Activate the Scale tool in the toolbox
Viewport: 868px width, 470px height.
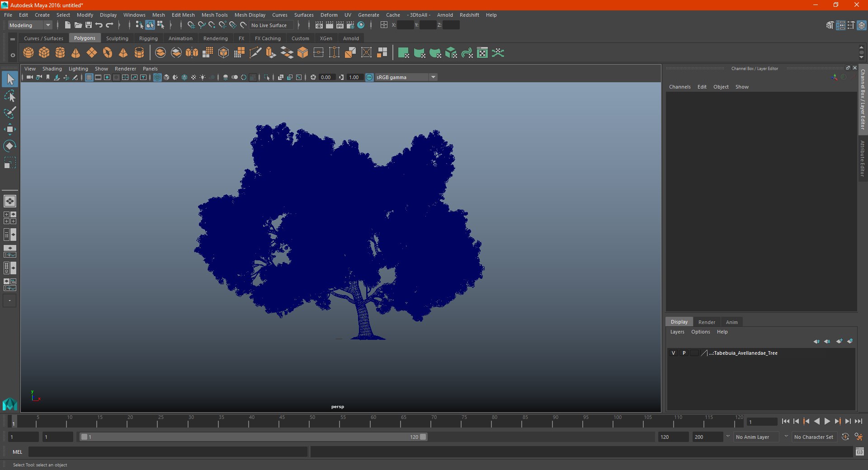pyautogui.click(x=10, y=163)
